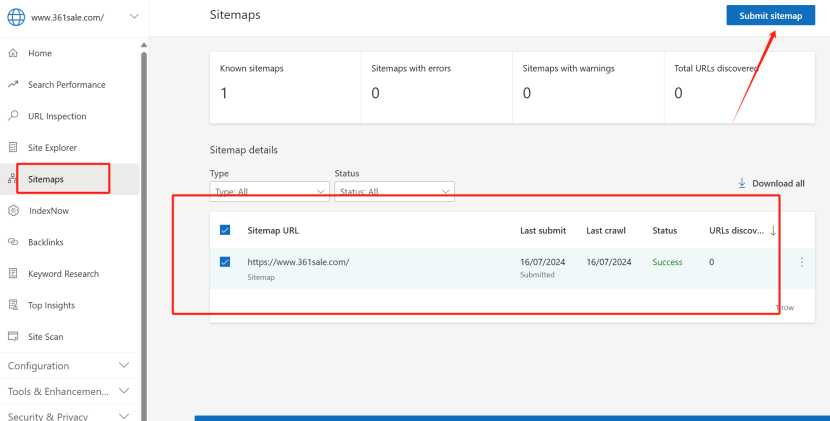Open the three-dot menu for sitemap row

[x=801, y=263]
